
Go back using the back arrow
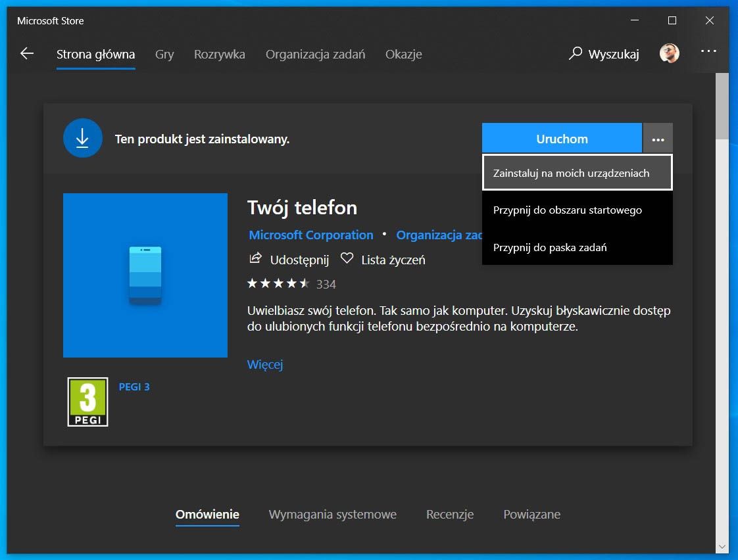pyautogui.click(x=27, y=54)
